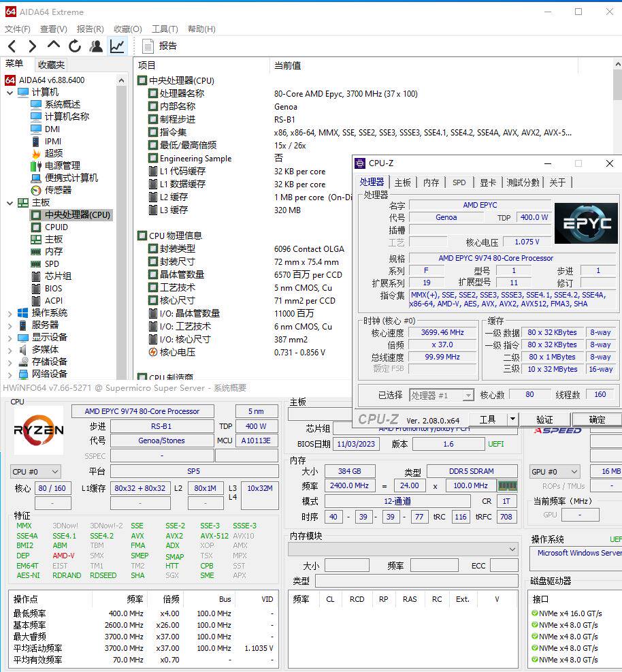Image resolution: width=622 pixels, height=672 pixels.
Task: Select 计算机名称 tree item
Action: point(67,116)
